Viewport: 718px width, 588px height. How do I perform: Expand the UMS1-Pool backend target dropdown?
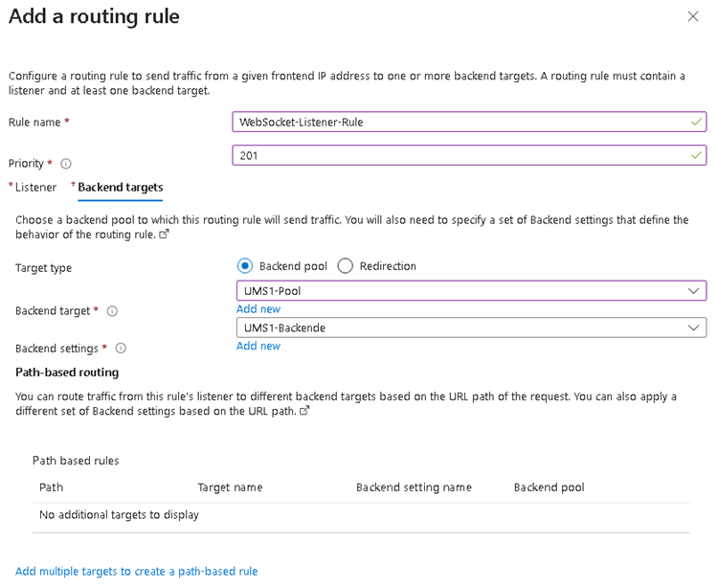(x=693, y=290)
